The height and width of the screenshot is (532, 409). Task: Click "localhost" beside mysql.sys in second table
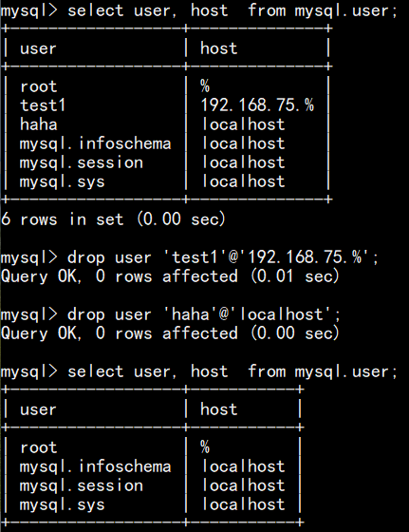[243, 504]
